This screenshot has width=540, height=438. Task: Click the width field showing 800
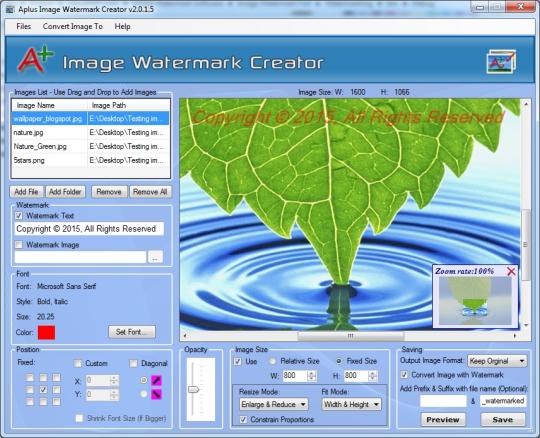pos(295,376)
